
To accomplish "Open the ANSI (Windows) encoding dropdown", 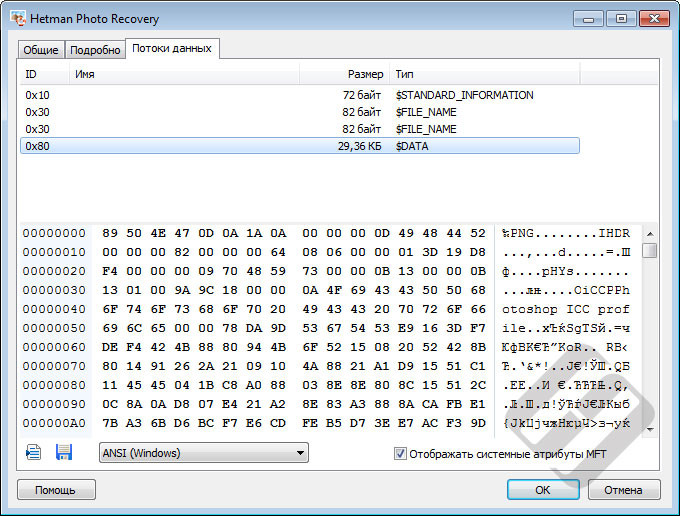I will (204, 453).
